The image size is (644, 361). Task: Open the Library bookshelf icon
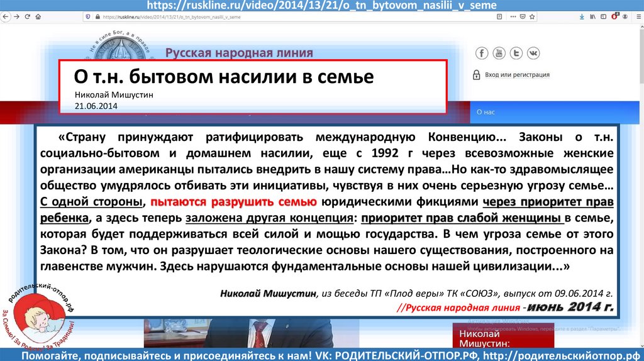pyautogui.click(x=592, y=17)
